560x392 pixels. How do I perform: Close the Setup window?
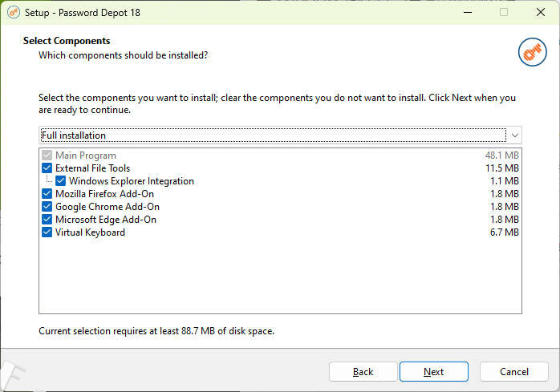click(x=540, y=12)
